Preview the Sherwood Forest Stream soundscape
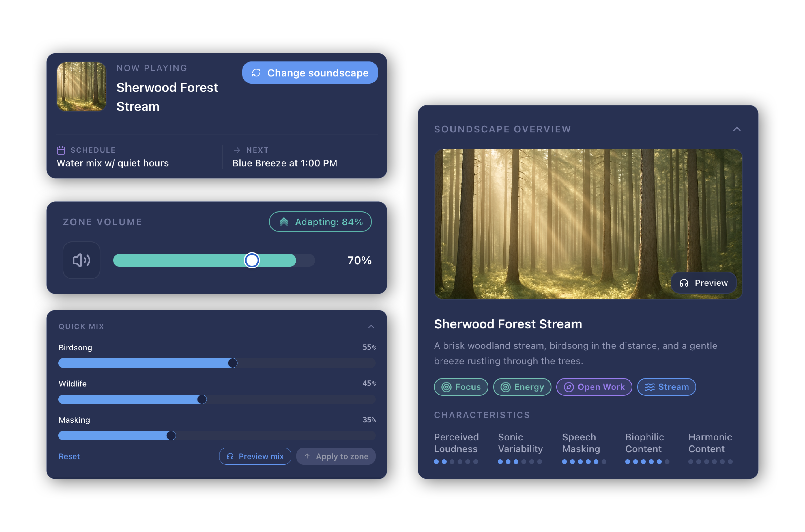 coord(704,283)
